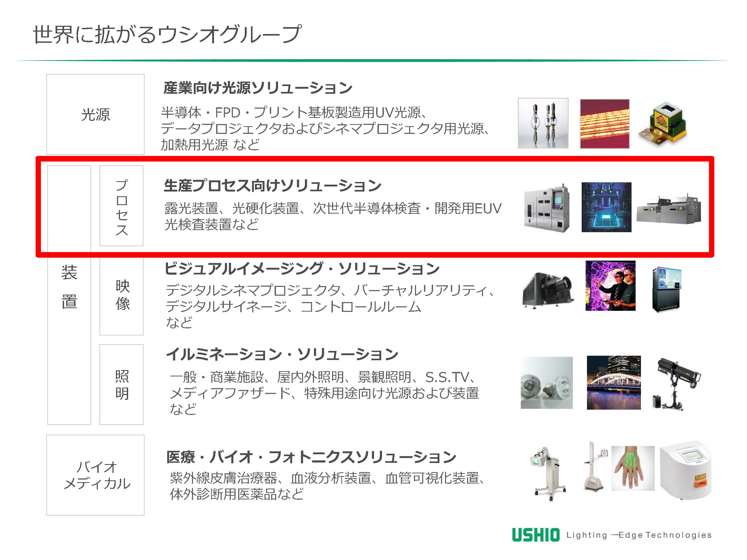
Task: Select the 映像 category box
Action: pyautogui.click(x=121, y=295)
